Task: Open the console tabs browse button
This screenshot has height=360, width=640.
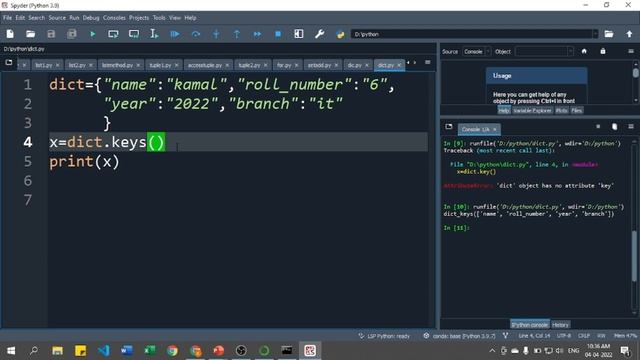Action: click(449, 127)
